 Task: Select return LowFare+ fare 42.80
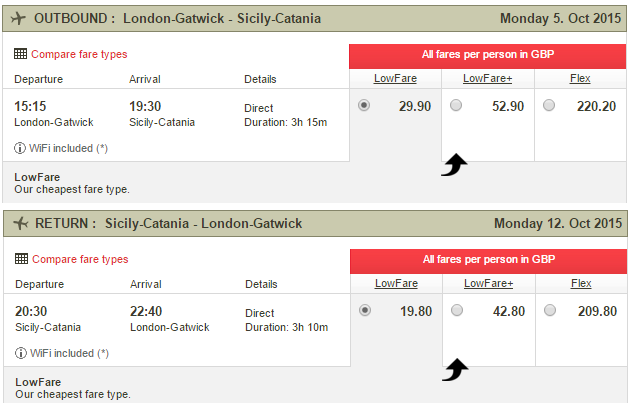[457, 310]
